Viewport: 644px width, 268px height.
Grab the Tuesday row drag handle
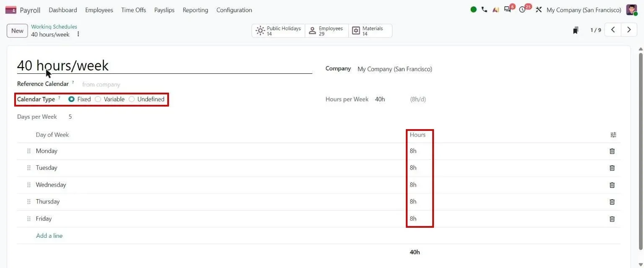pyautogui.click(x=29, y=168)
